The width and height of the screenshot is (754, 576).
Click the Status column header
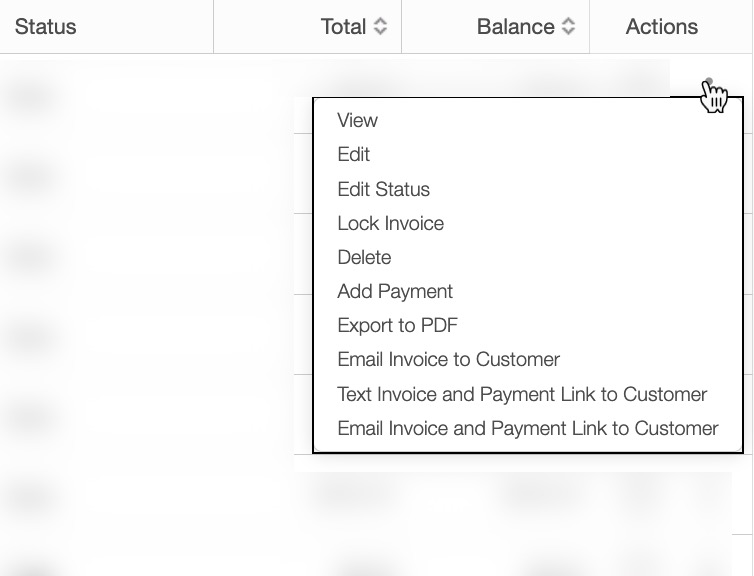pos(46,27)
